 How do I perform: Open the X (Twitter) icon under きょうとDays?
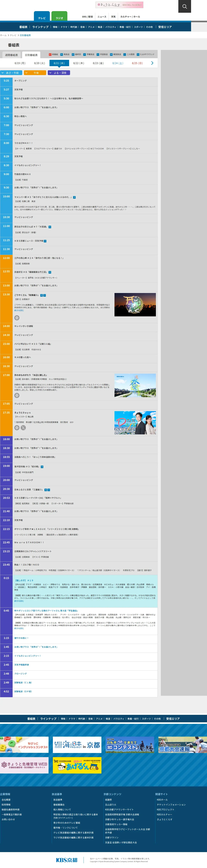click(x=23, y=428)
